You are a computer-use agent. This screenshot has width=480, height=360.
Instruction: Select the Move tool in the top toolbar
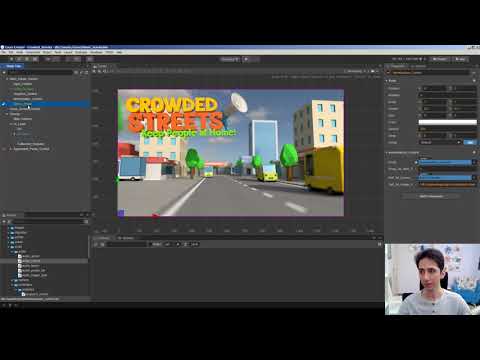pos(11,59)
